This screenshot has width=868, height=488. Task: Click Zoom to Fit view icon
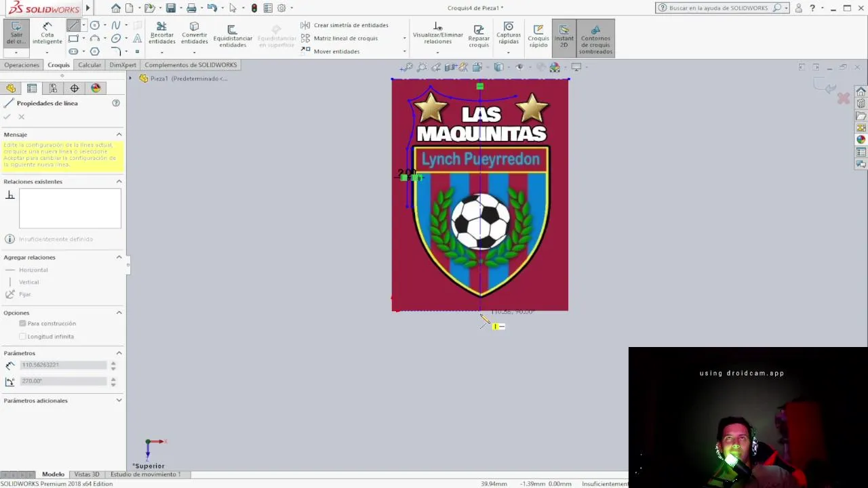(x=406, y=67)
